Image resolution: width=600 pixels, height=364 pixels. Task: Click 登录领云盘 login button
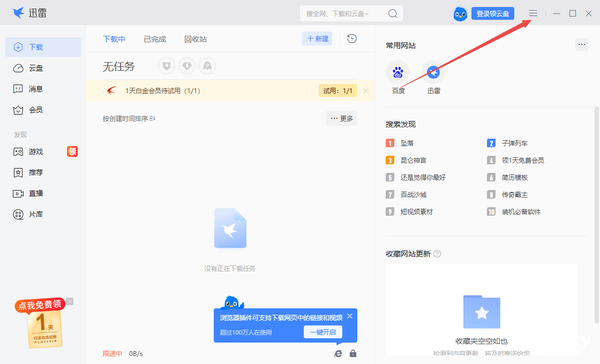(x=492, y=14)
